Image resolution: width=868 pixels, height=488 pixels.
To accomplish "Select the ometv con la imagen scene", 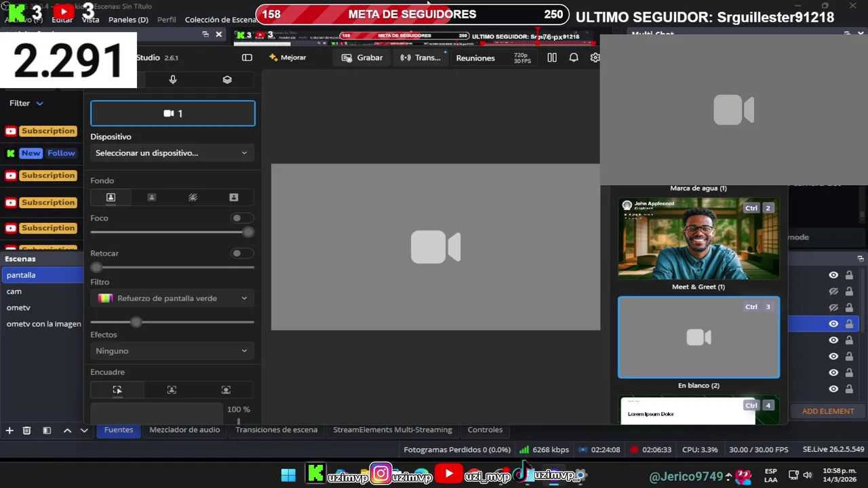I will tap(42, 324).
